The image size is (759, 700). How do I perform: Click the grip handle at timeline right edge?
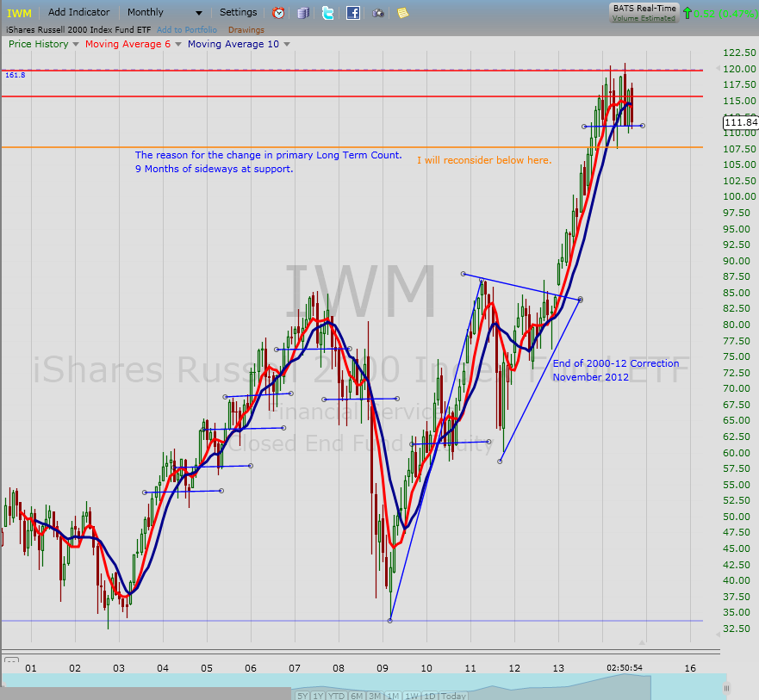tap(726, 687)
